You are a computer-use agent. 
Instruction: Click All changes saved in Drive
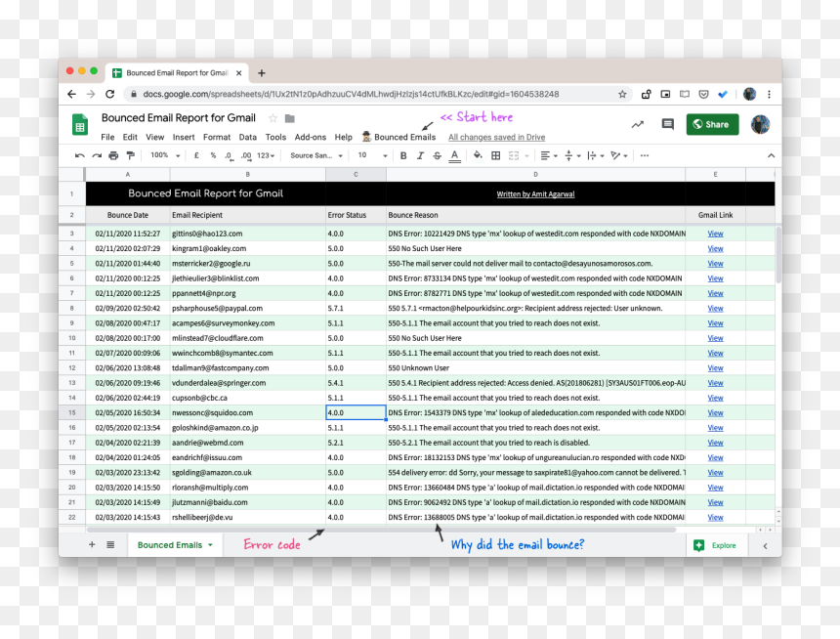click(496, 137)
